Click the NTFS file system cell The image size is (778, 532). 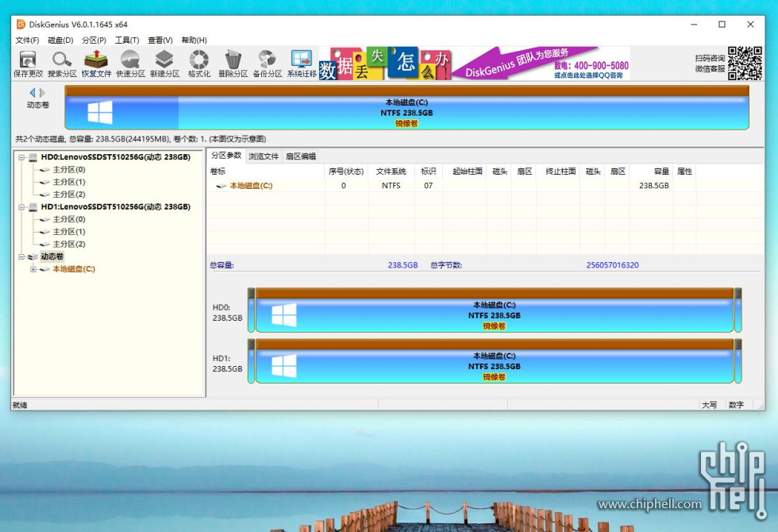click(x=391, y=186)
